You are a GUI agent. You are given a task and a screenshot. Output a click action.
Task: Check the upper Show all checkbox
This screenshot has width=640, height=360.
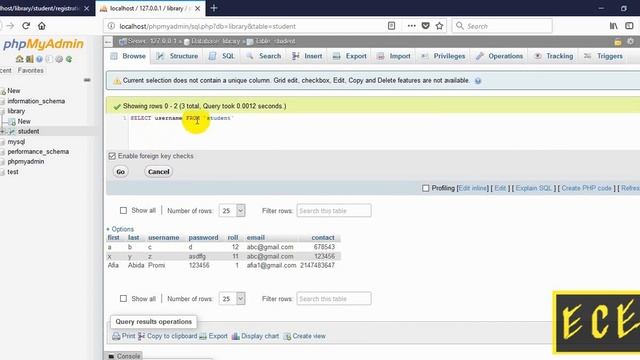pyautogui.click(x=123, y=211)
